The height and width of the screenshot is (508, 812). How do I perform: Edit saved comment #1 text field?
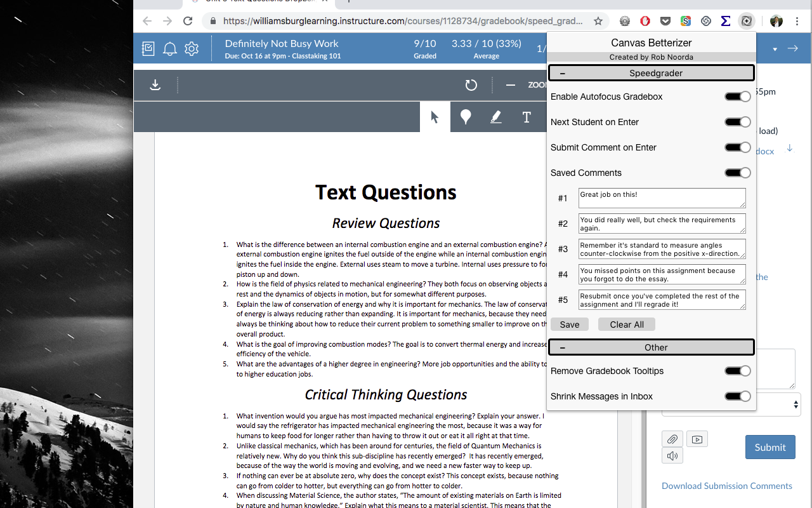click(x=661, y=197)
